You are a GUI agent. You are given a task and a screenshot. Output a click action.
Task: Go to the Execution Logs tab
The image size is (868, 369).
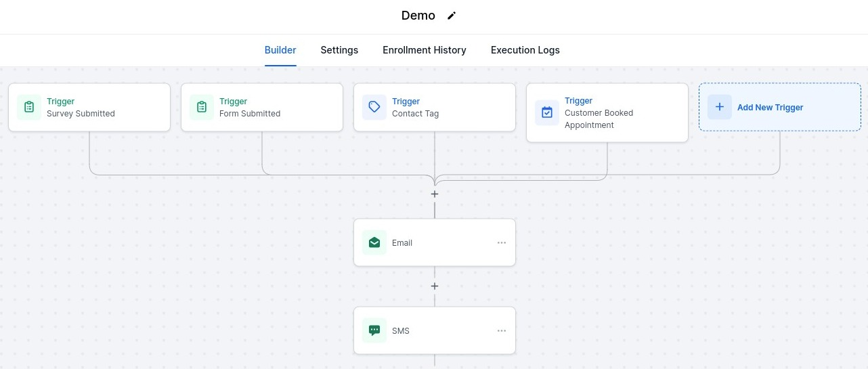point(525,50)
